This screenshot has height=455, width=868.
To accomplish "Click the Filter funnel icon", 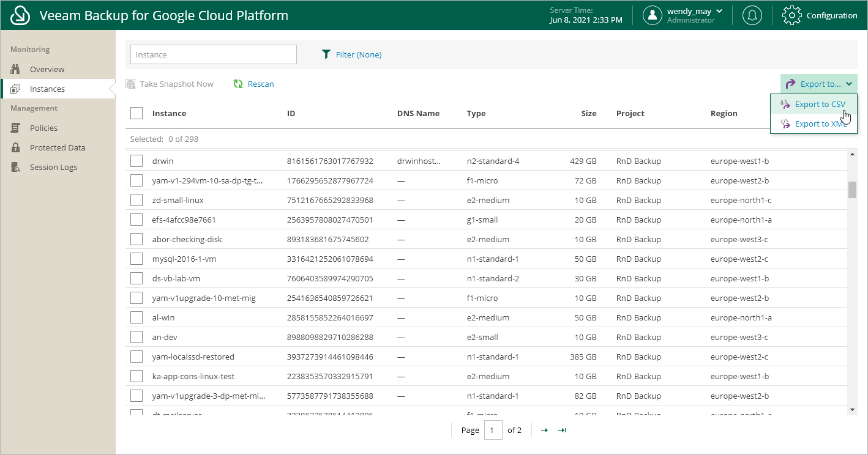I will [326, 54].
